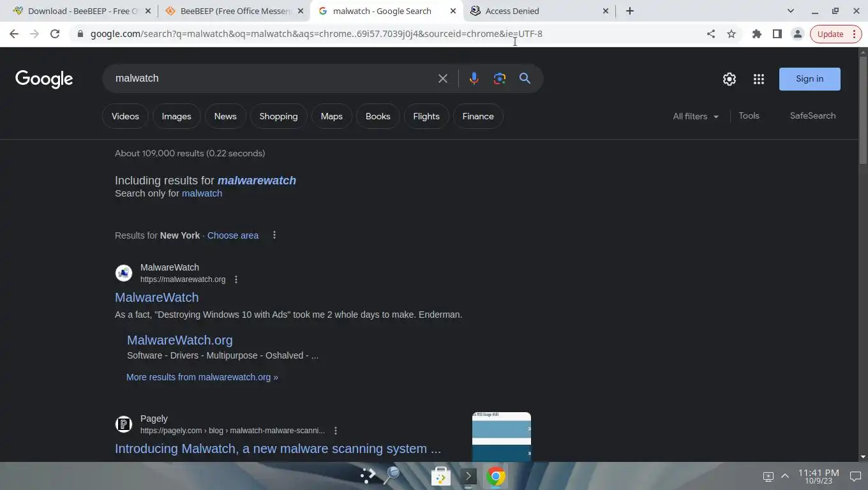Open the Chrome profile avatar
868x490 pixels.
(798, 34)
